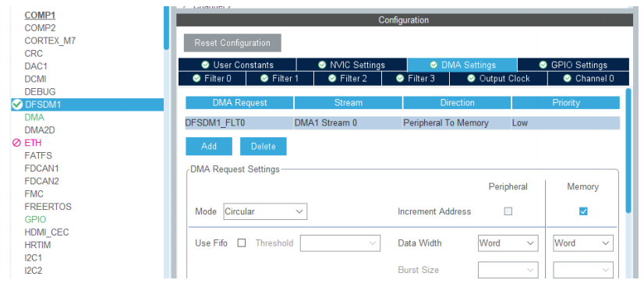Click the DMA1 Stream 0 cell

tap(349, 122)
